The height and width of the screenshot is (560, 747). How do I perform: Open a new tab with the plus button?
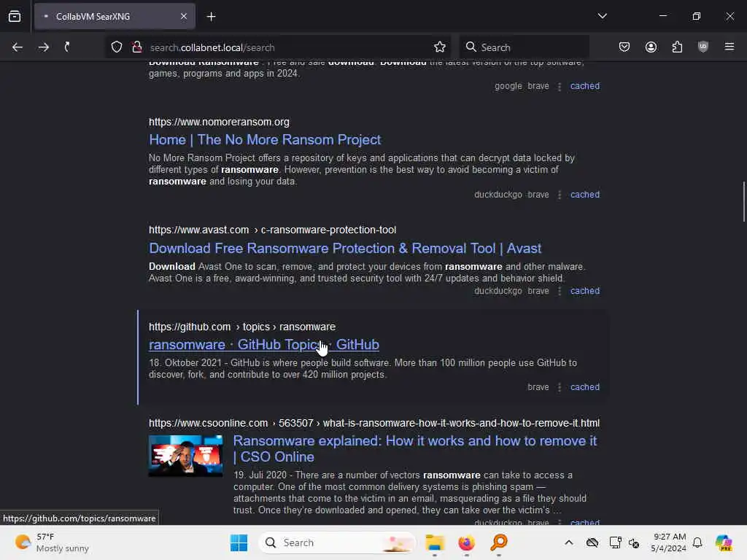[211, 17]
